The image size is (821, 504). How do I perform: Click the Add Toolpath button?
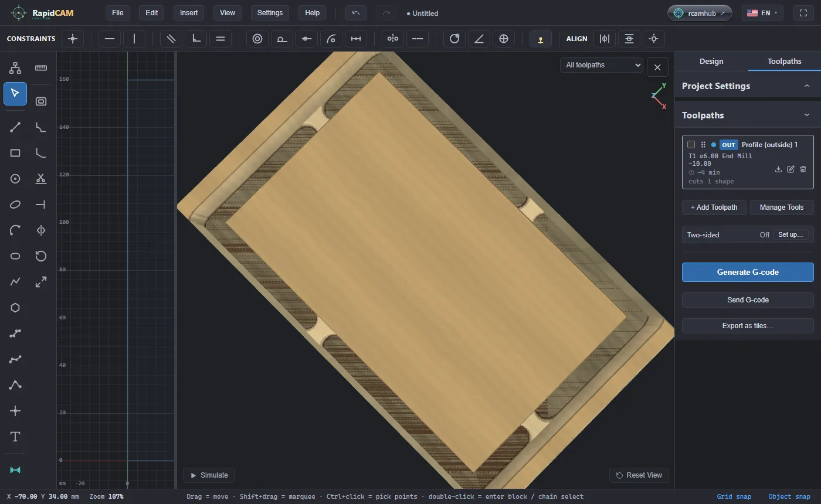click(x=714, y=207)
